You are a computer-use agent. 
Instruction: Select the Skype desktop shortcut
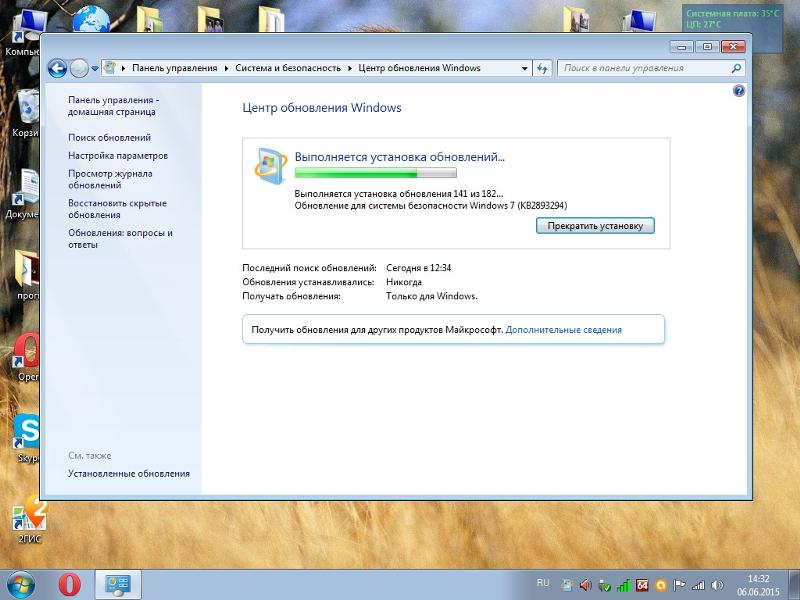pos(27,438)
